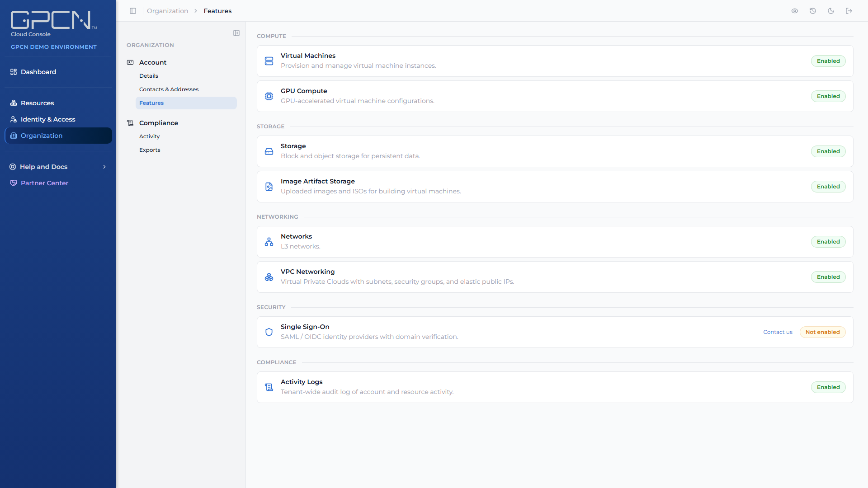
Task: Click the Activity Logs scroll icon
Action: [x=269, y=387]
